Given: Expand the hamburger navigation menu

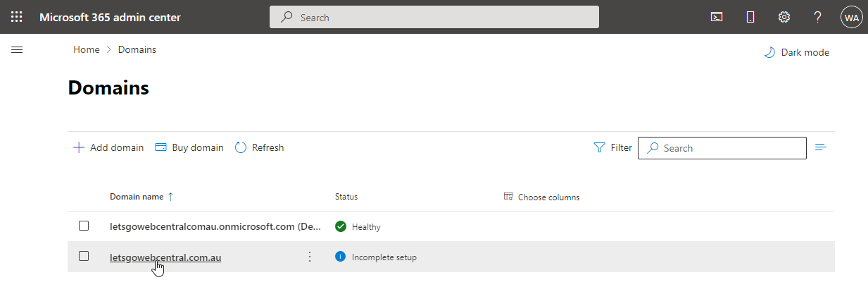Looking at the screenshot, I should click(17, 49).
